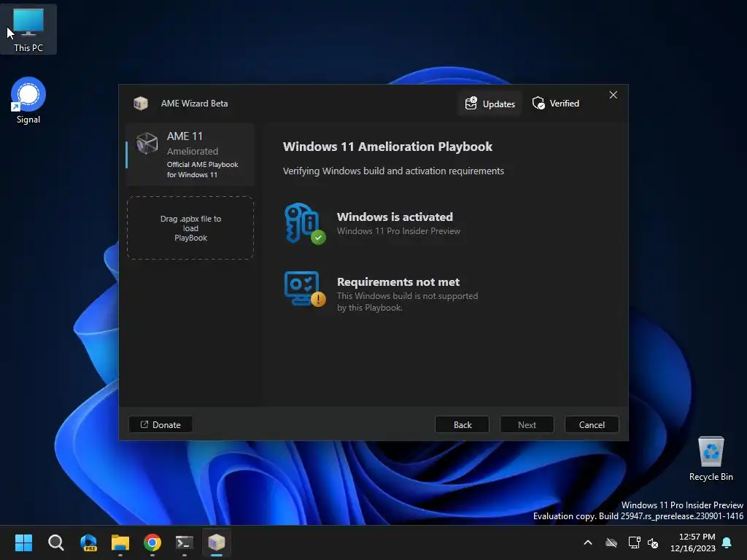This screenshot has width=747, height=560.
Task: Click the Drag .apbx file drop area
Action: (190, 228)
